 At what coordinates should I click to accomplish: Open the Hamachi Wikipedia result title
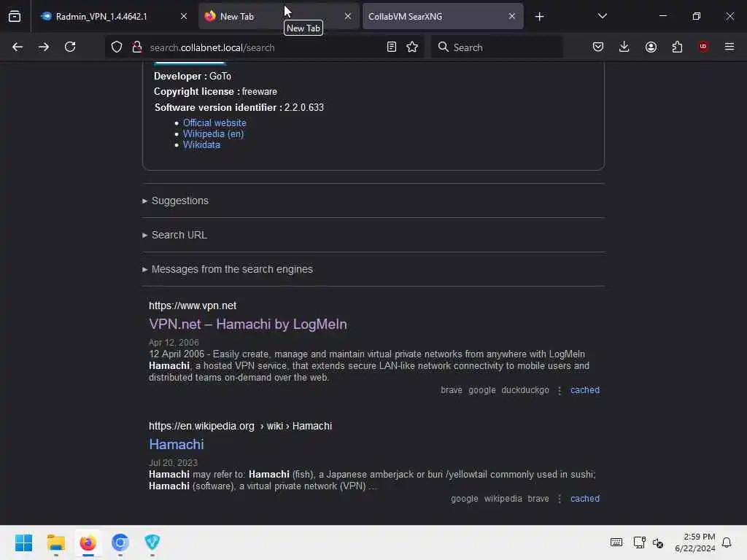[177, 444]
